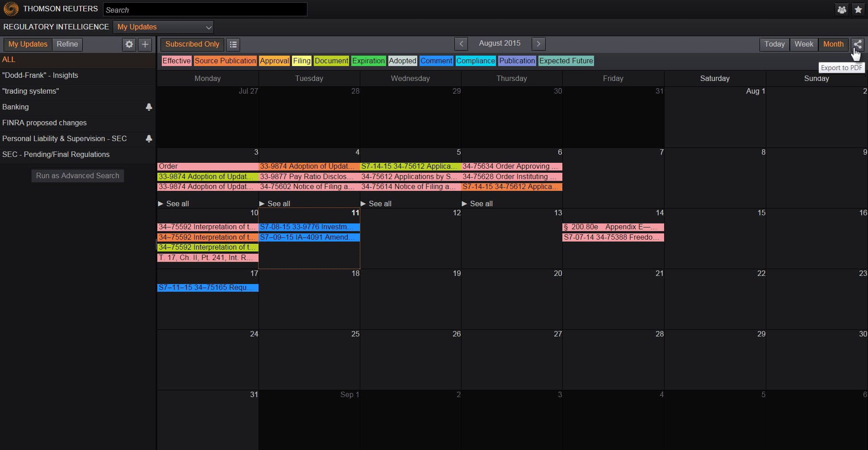868x450 pixels.
Task: Jump to Today
Action: (x=774, y=44)
